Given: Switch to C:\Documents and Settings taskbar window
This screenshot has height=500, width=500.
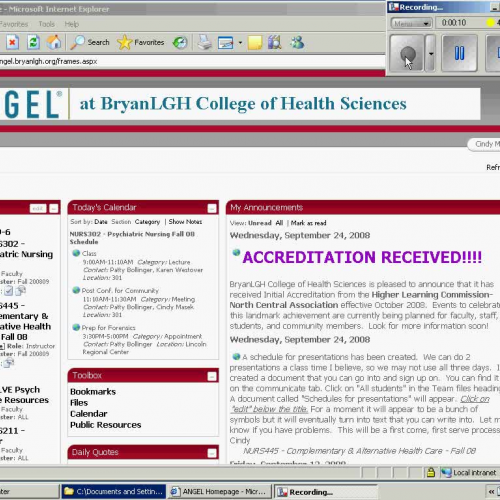Looking at the screenshot, I should coord(114,492).
